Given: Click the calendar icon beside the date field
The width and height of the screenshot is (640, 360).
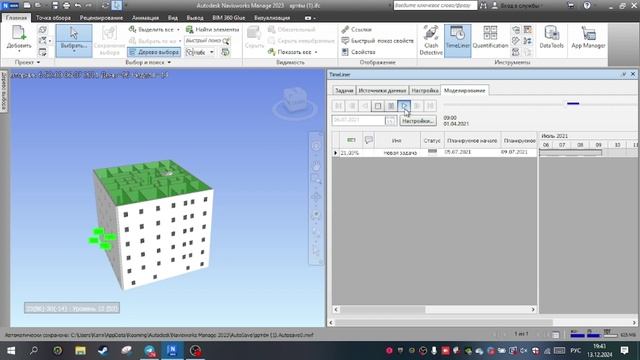Looking at the screenshot, I should [x=391, y=121].
